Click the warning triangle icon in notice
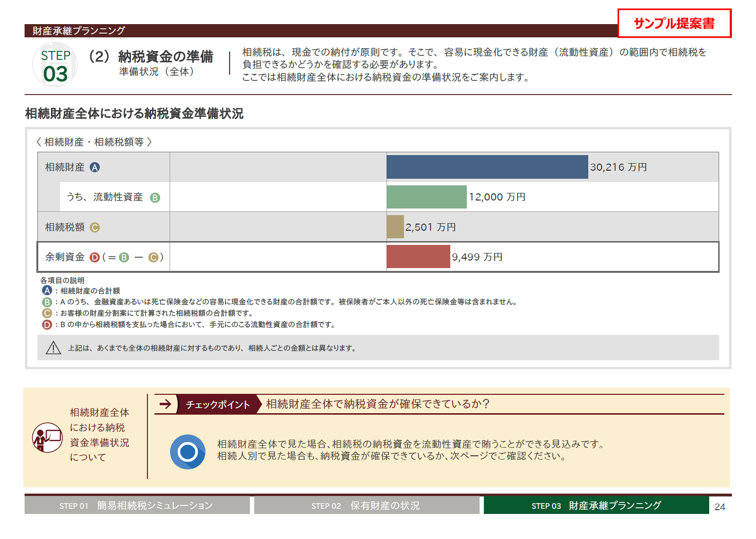The height and width of the screenshot is (539, 756). pyautogui.click(x=53, y=348)
